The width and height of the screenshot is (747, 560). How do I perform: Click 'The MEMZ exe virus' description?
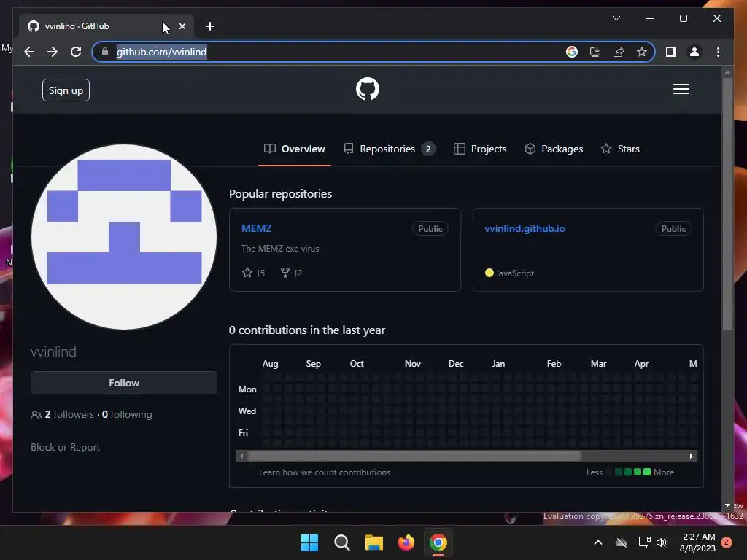(280, 249)
